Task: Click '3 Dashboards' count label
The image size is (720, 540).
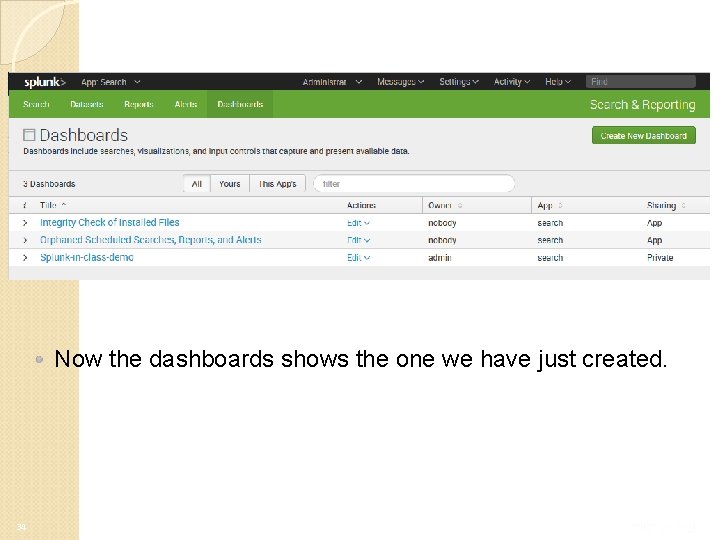Action: pos(49,184)
